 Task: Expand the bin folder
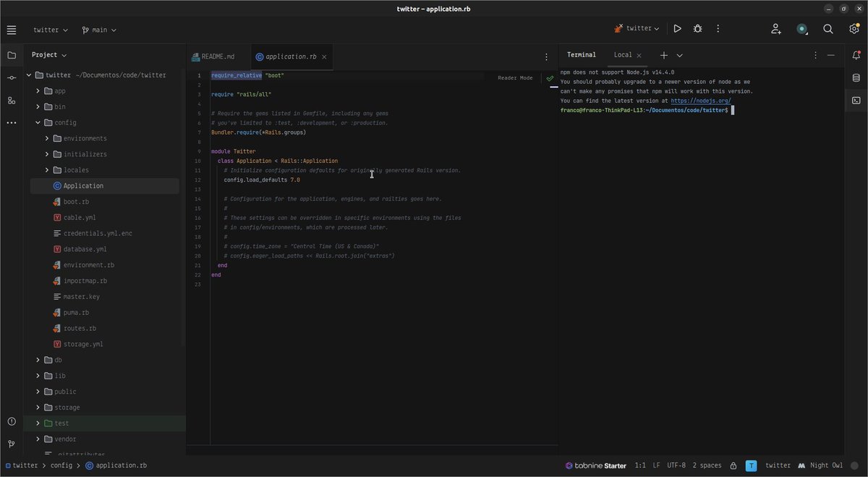(x=38, y=107)
